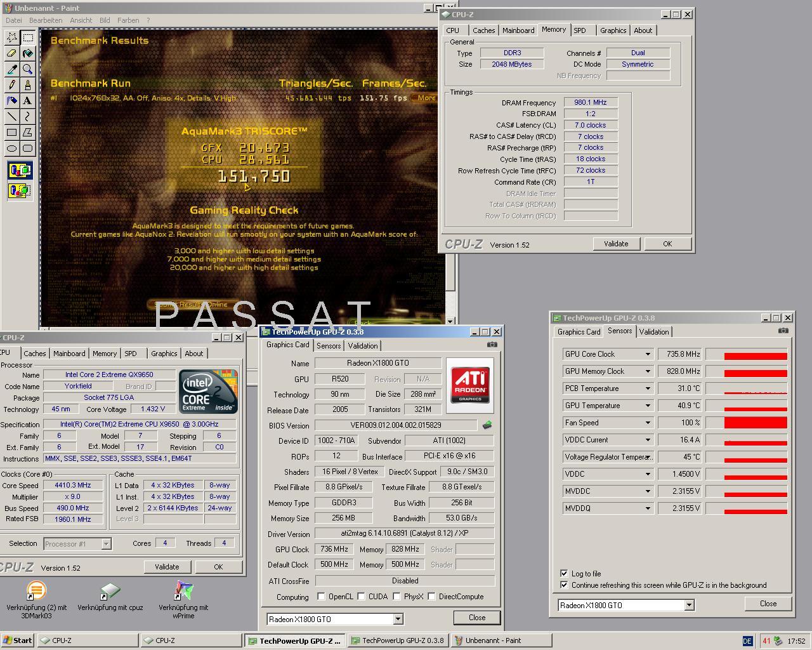This screenshot has width=812, height=650.
Task: Select the rectangular Select tool in Paint
Action: [28, 37]
